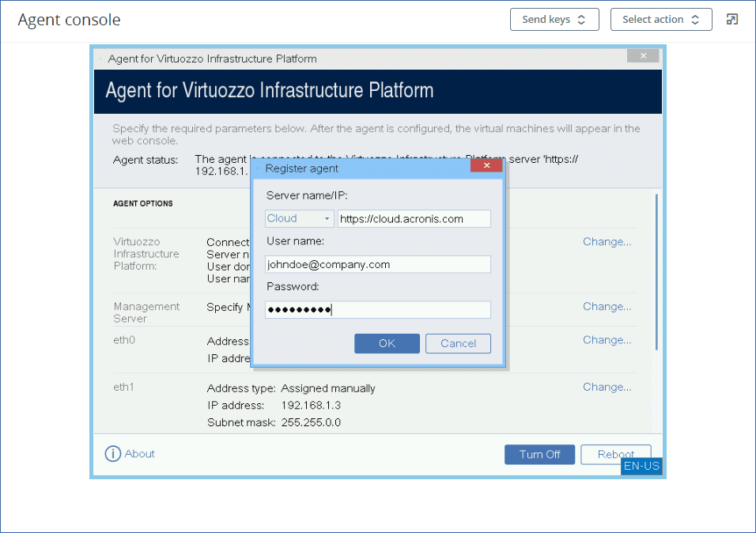This screenshot has width=756, height=533.
Task: Cancel the Register agent dialog
Action: pos(458,343)
